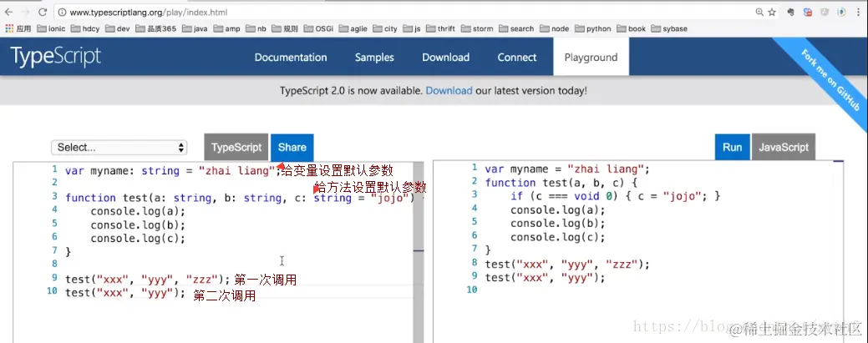Image resolution: width=868 pixels, height=343 pixels.
Task: Open the Samples nav item
Action: [x=375, y=57]
